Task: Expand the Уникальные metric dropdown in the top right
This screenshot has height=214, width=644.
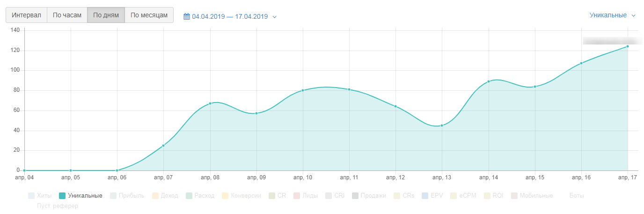Action: click(612, 15)
